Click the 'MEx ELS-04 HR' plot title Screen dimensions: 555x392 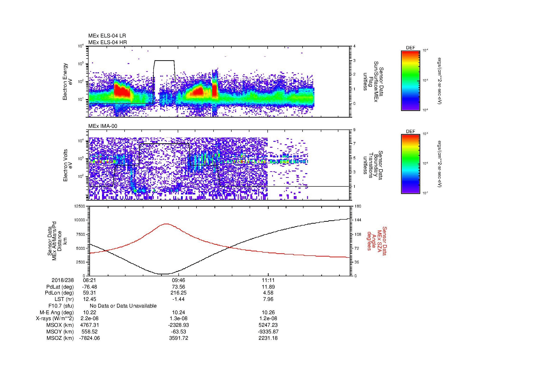pyautogui.click(x=107, y=42)
